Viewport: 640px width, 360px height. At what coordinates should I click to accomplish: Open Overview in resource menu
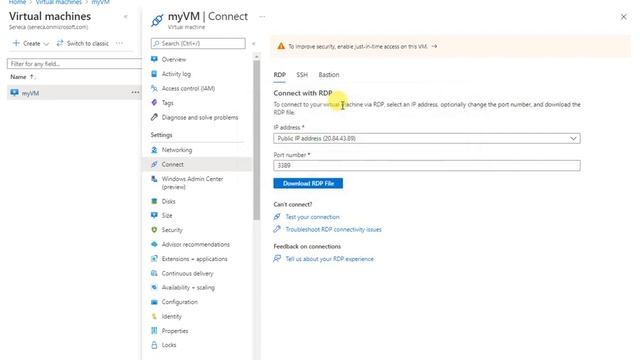[x=174, y=59]
